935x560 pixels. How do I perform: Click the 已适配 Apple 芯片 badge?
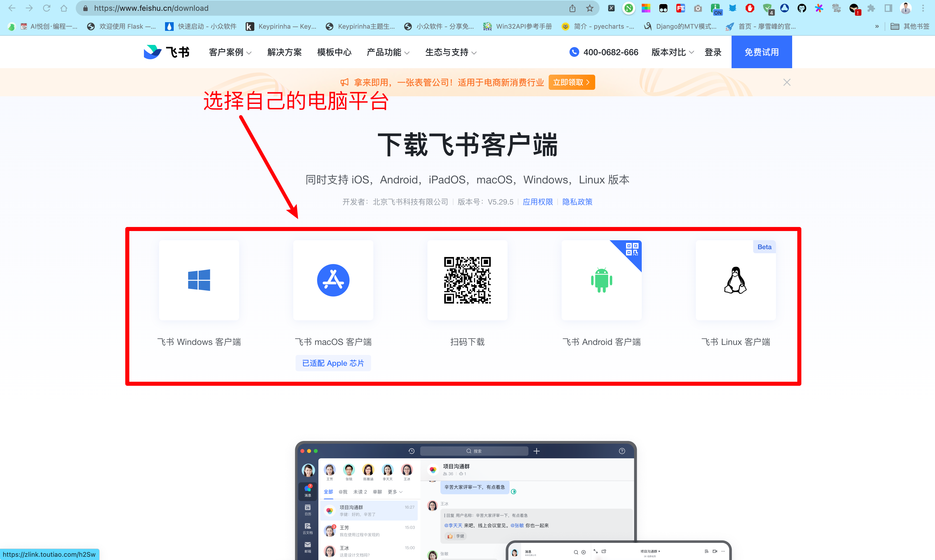pyautogui.click(x=333, y=363)
